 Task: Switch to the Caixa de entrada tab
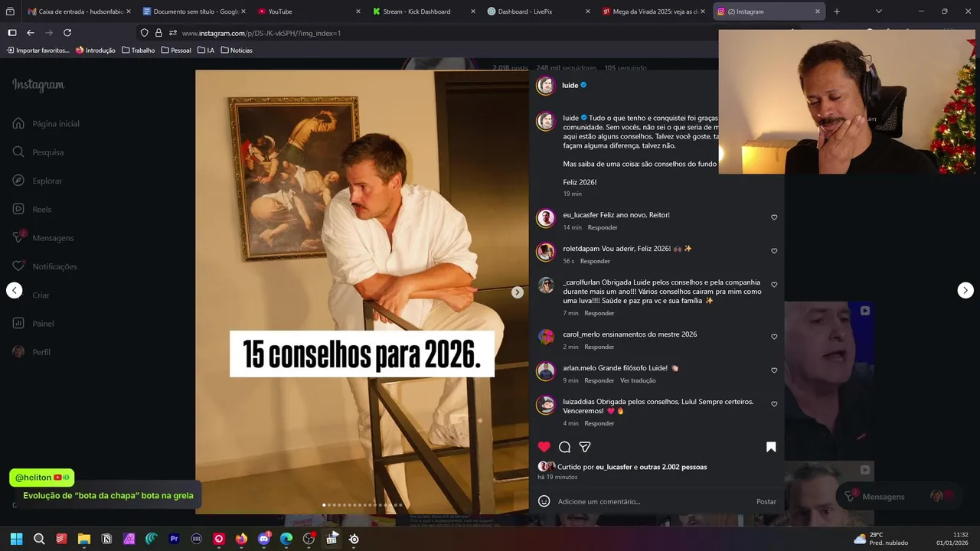pyautogui.click(x=78, y=11)
